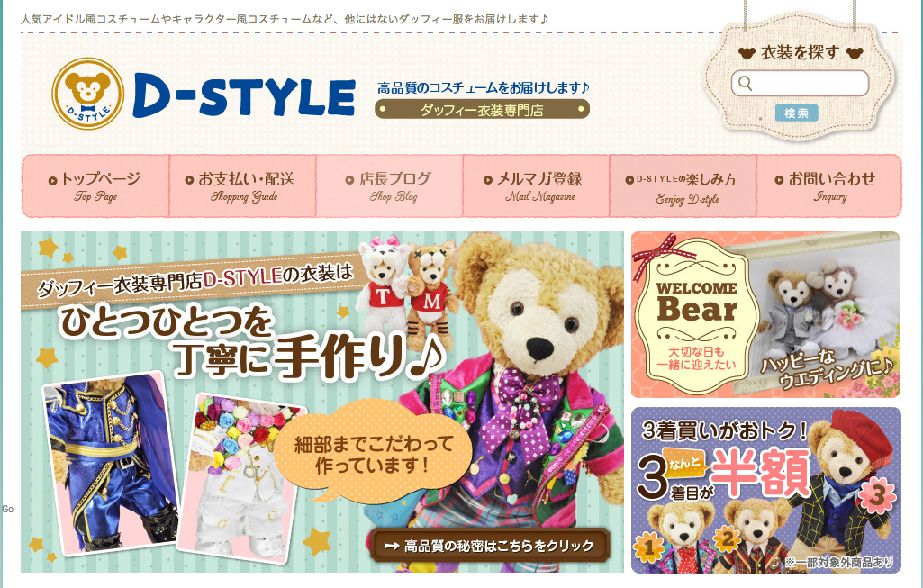This screenshot has width=923, height=588.
Task: Click the D-STYLE bear logo emblem
Action: tap(87, 93)
